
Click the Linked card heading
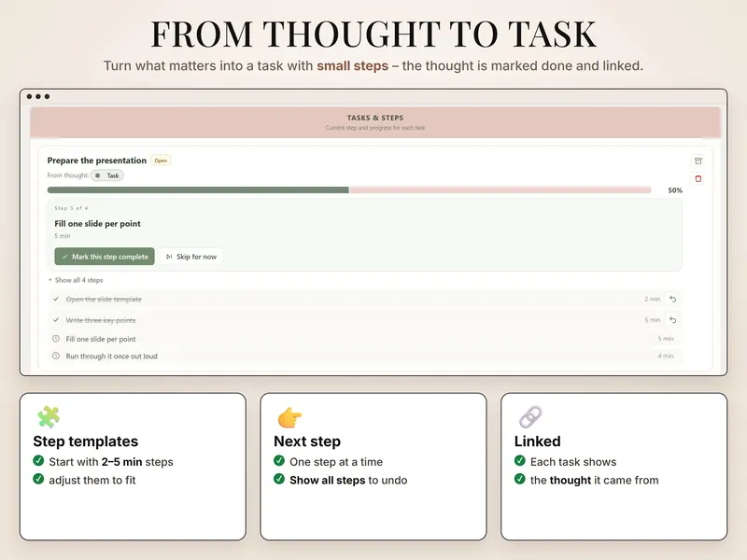(538, 441)
